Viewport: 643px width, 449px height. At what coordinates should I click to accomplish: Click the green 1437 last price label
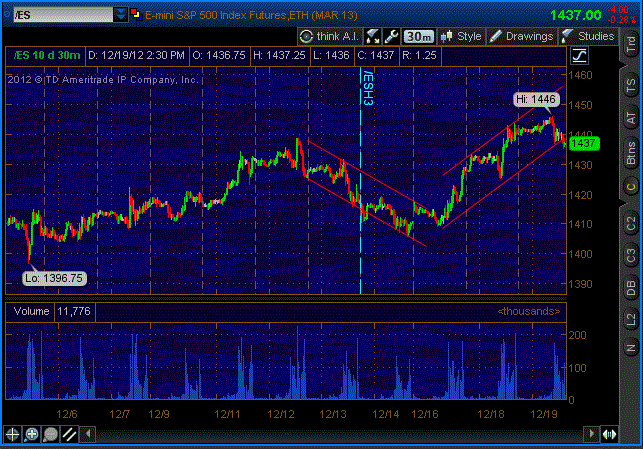click(x=584, y=144)
